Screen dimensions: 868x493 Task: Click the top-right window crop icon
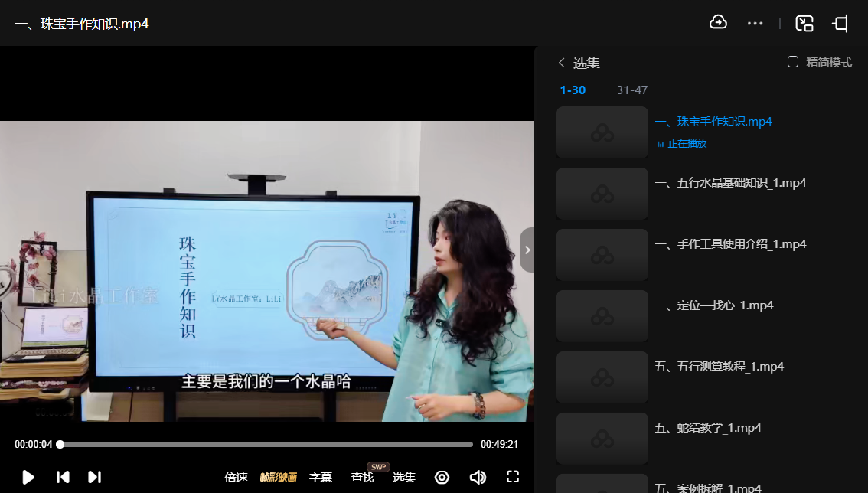pos(840,24)
